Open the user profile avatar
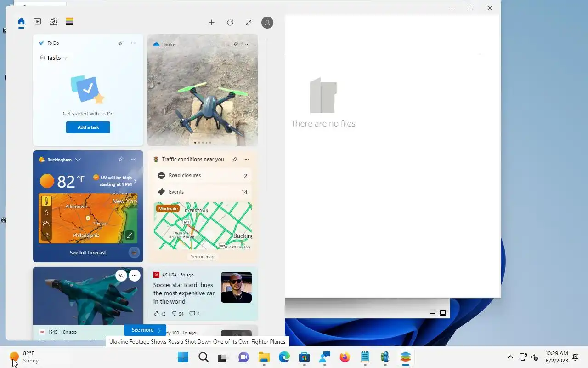 click(x=267, y=22)
